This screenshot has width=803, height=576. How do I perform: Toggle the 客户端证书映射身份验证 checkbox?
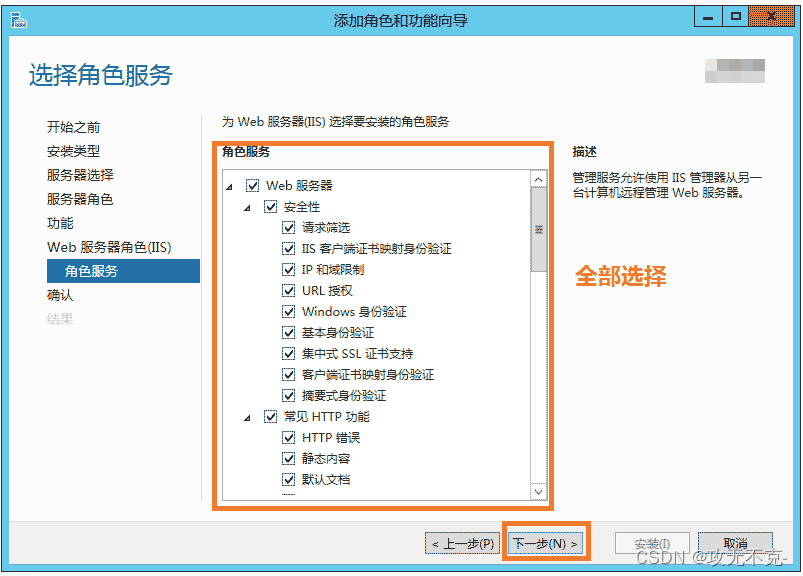pyautogui.click(x=289, y=374)
